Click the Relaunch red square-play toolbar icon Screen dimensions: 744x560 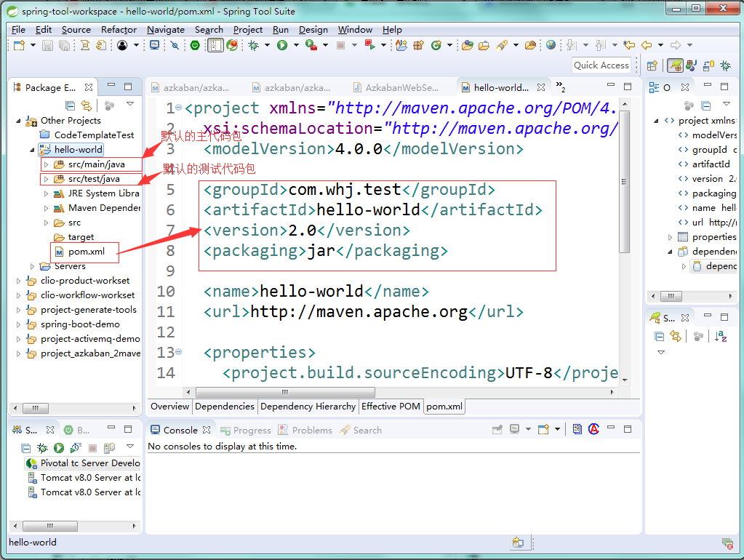point(370,45)
